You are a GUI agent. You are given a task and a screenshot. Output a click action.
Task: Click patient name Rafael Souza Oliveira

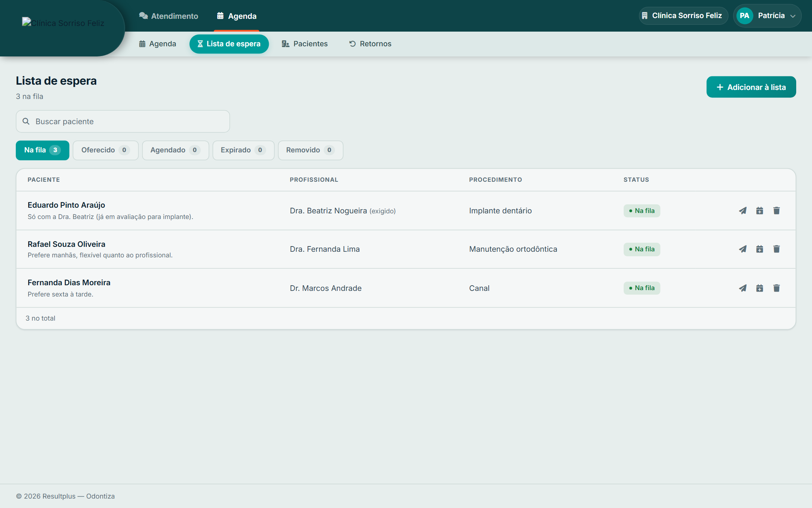(x=67, y=244)
